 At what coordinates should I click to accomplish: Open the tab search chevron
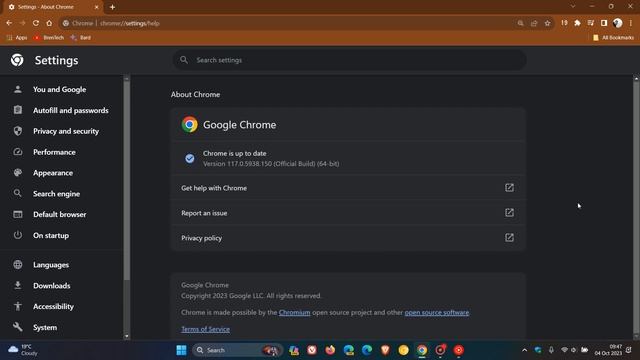[573, 7]
